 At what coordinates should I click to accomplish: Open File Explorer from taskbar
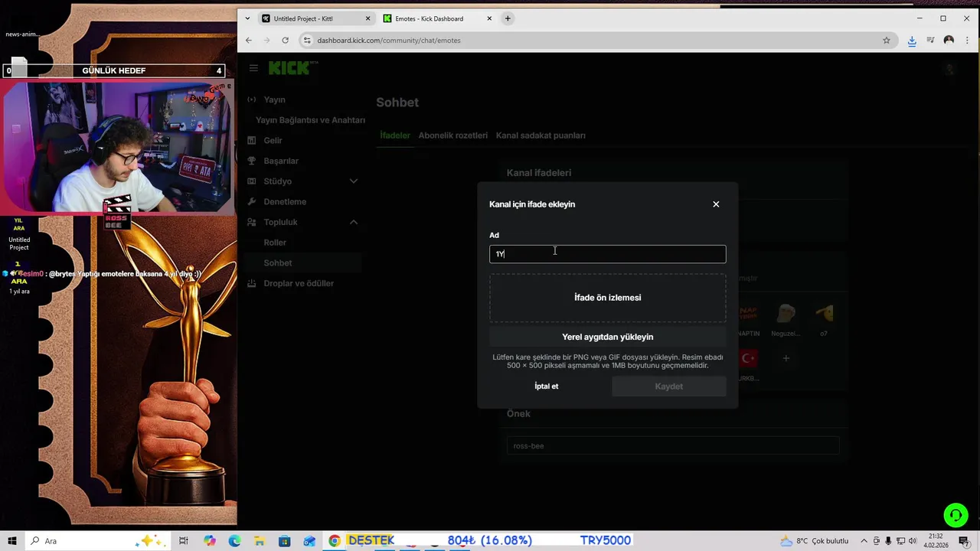click(x=260, y=541)
